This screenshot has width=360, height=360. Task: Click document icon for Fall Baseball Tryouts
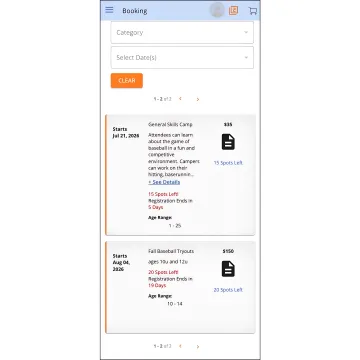tap(228, 269)
